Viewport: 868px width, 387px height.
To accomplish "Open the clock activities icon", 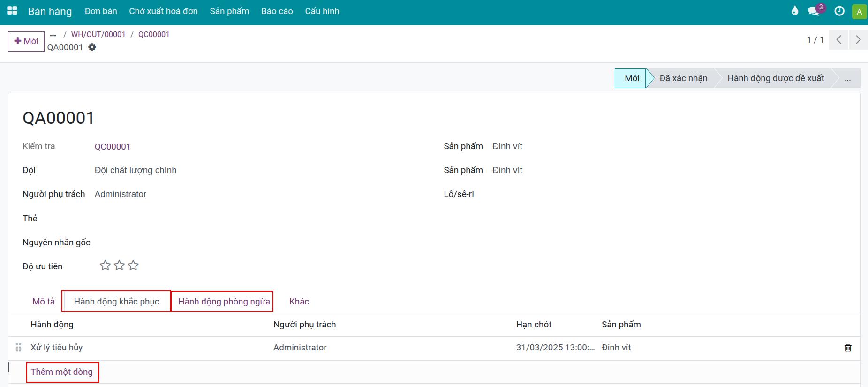I will click(839, 11).
